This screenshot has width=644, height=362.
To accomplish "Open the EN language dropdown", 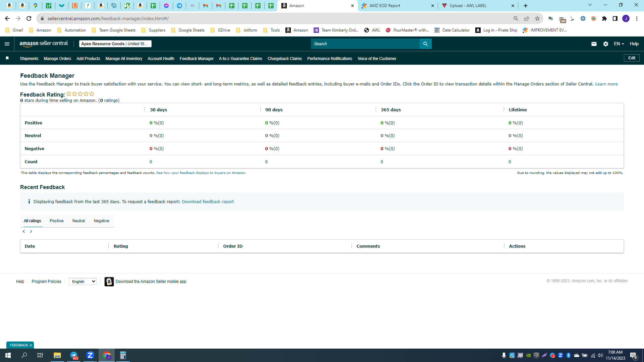I will point(619,44).
